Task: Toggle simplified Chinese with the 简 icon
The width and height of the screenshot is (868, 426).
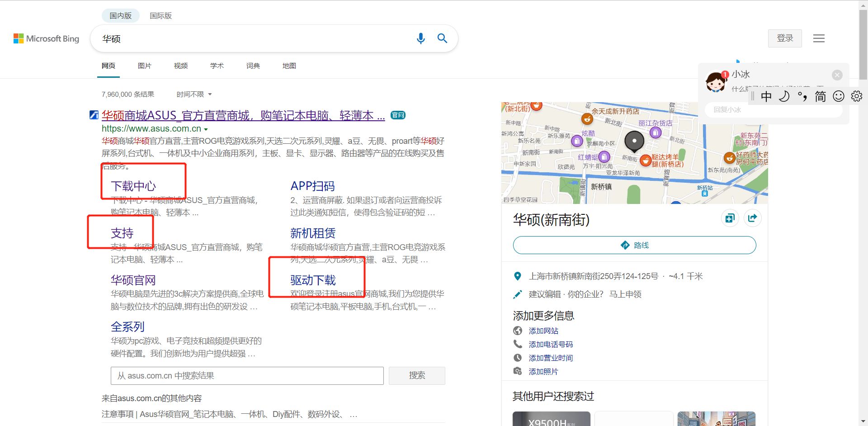Action: pos(821,96)
